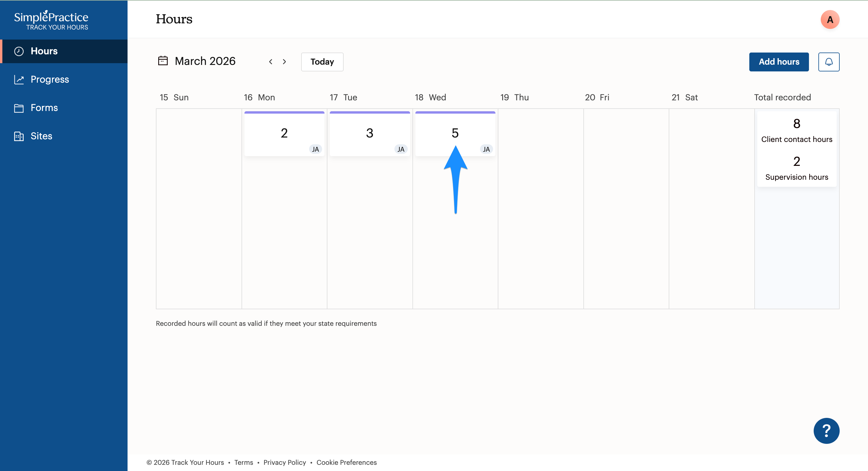Click the Hours page title
This screenshot has width=868, height=471.
[174, 19]
